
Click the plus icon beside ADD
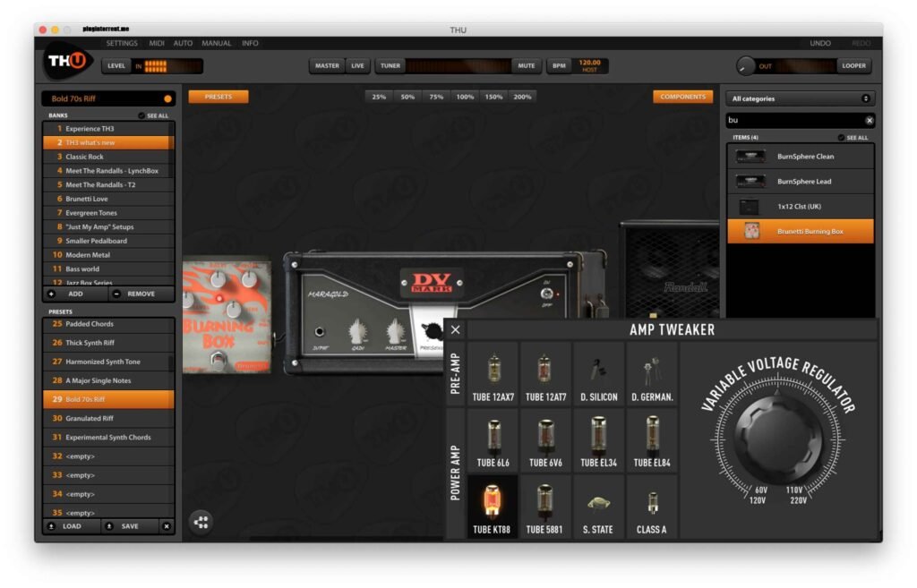(x=51, y=294)
